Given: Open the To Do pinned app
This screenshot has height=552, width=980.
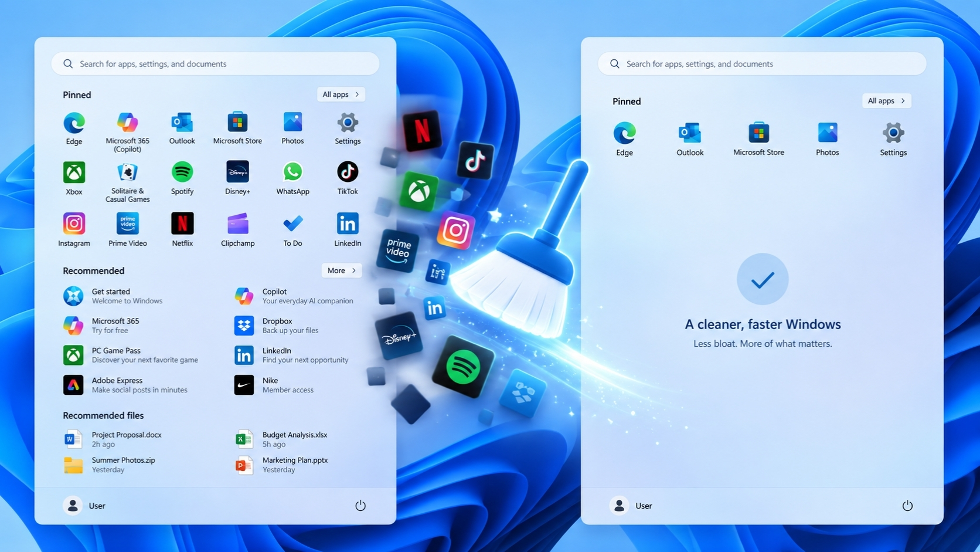Looking at the screenshot, I should [292, 230].
